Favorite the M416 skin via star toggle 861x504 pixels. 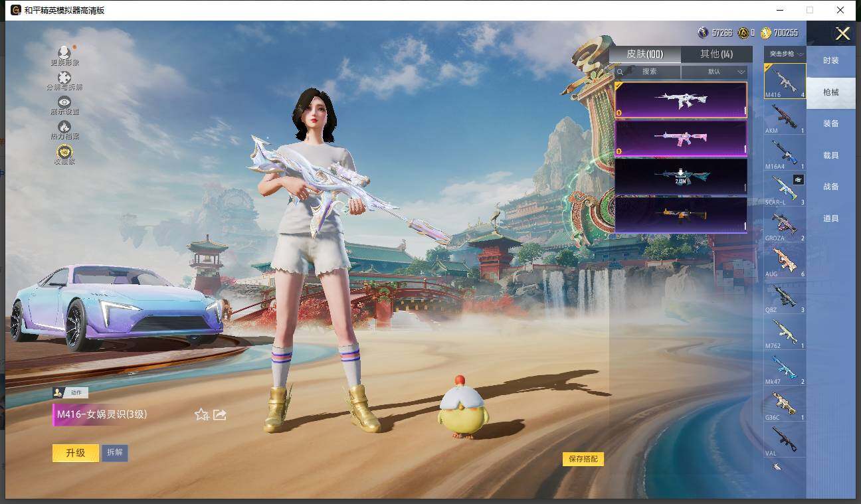tap(201, 414)
